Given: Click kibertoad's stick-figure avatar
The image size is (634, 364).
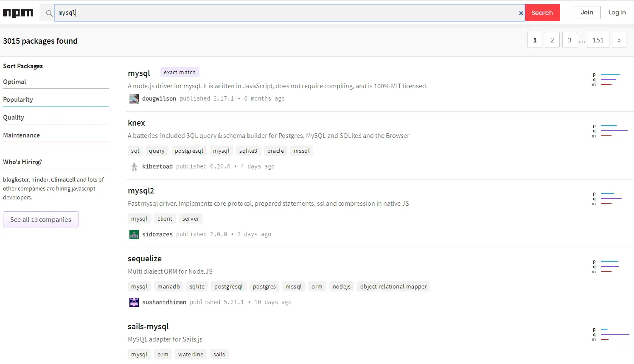Looking at the screenshot, I should point(134,166).
